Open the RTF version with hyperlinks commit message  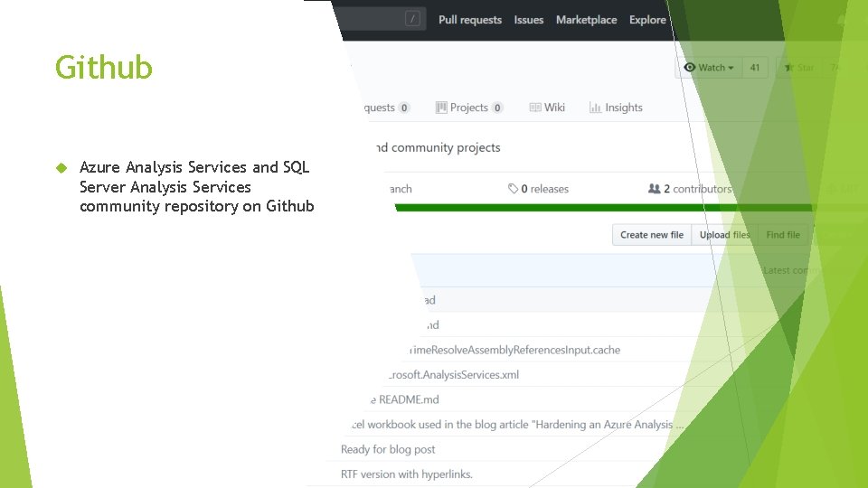click(x=407, y=474)
